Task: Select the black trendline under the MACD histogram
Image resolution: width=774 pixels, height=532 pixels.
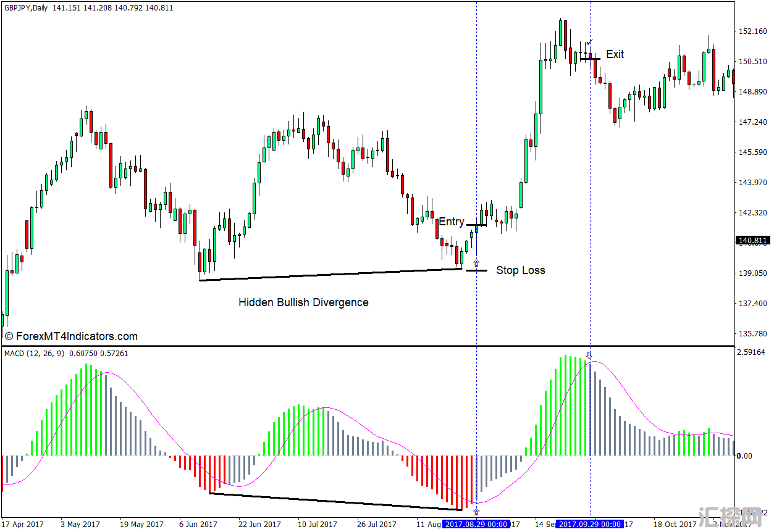Action: tap(335, 502)
